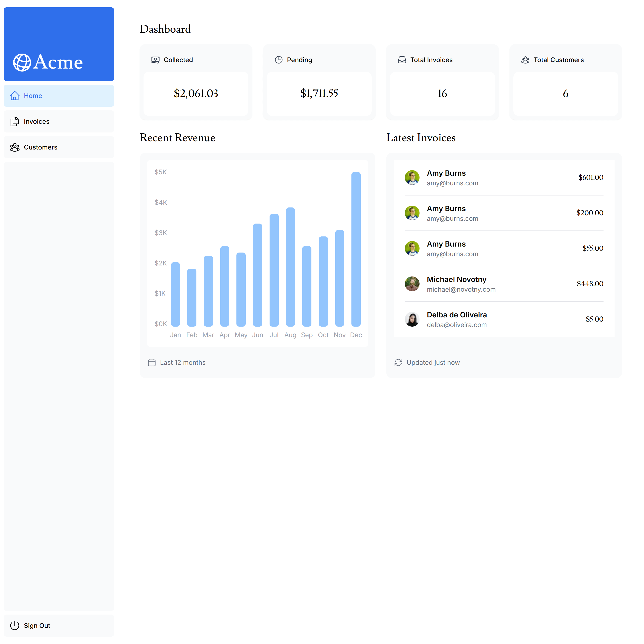The image size is (644, 644).
Task: Click the Home house icon
Action: coord(15,96)
